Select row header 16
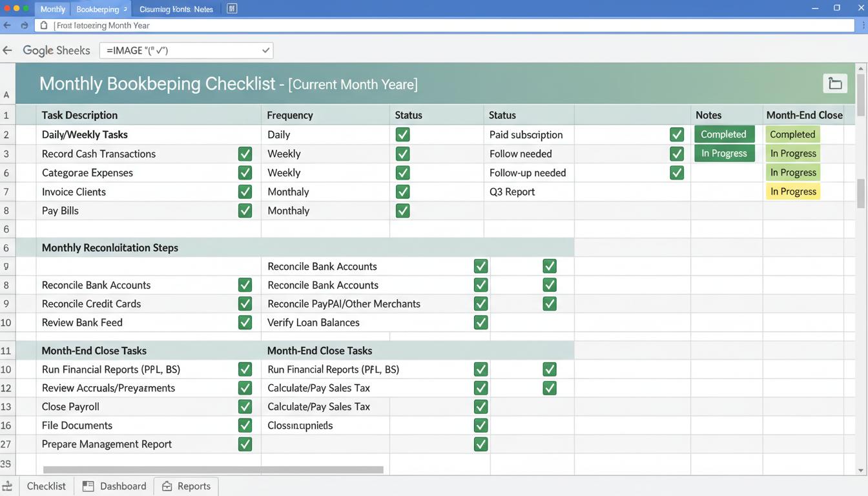This screenshot has height=496, width=868. point(6,425)
